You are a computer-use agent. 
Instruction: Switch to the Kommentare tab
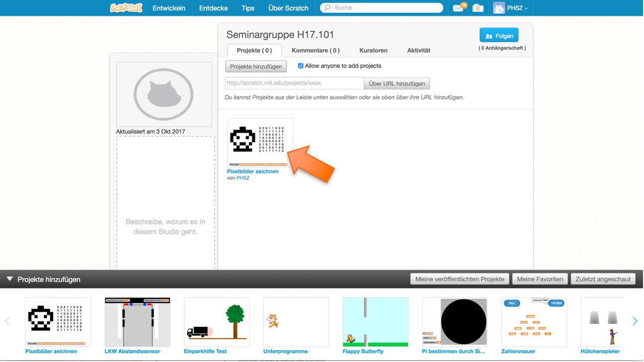[x=316, y=51]
